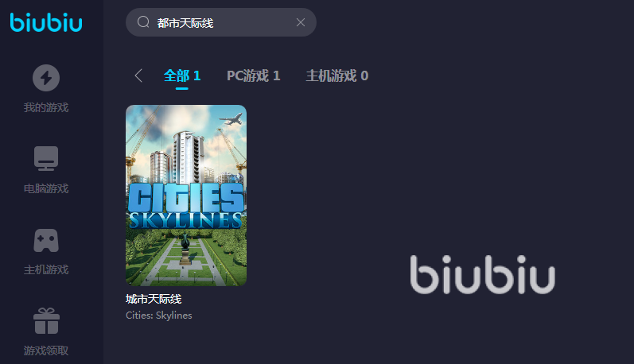634x364 pixels.
Task: Select the 电脑游戏 monitor icon in the sidebar
Action: coord(46,158)
